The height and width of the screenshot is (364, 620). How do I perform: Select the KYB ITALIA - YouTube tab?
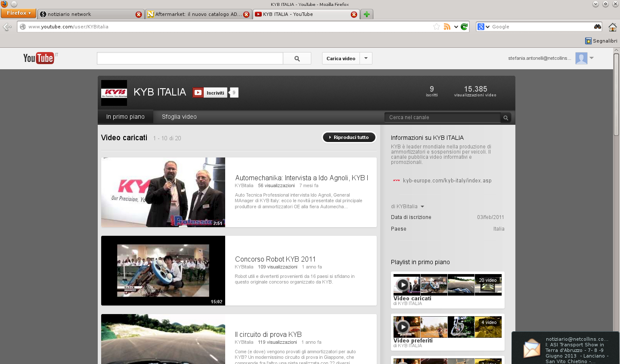click(306, 14)
